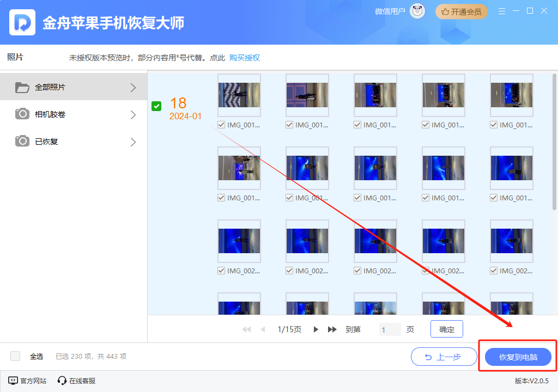
Task: Select the 已恢复 recovered photos icon
Action: pos(21,141)
